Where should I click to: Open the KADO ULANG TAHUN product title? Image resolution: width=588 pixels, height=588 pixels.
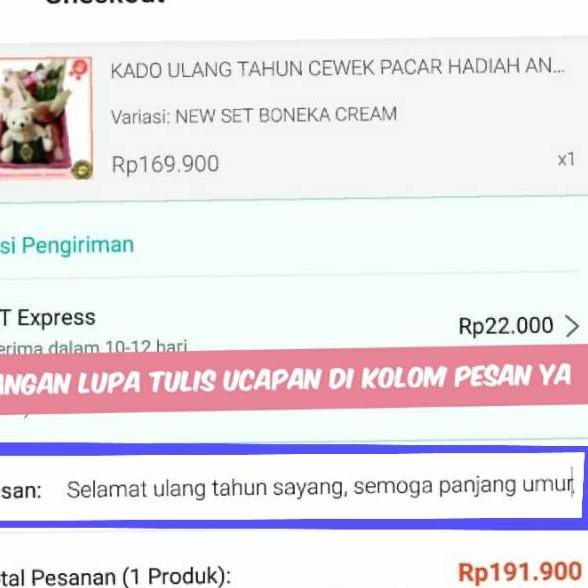[x=338, y=69]
